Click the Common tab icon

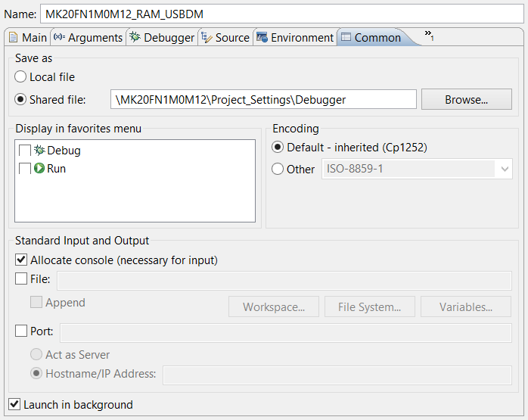tap(346, 38)
